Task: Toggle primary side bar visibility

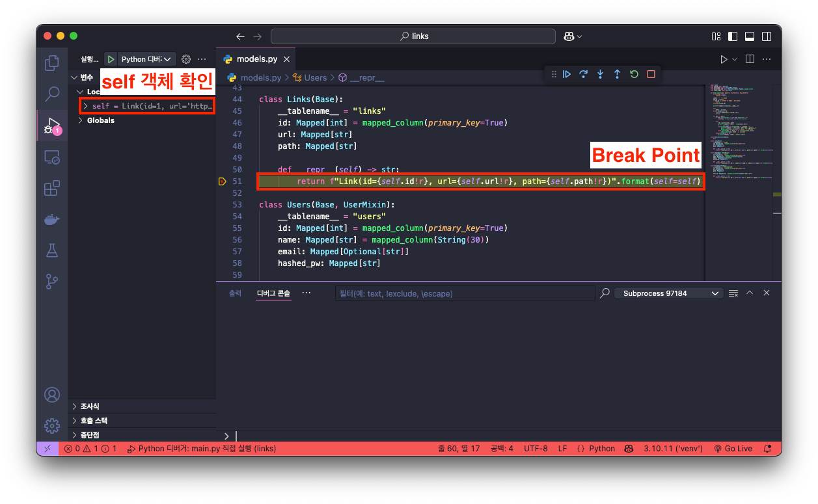Action: pyautogui.click(x=733, y=36)
